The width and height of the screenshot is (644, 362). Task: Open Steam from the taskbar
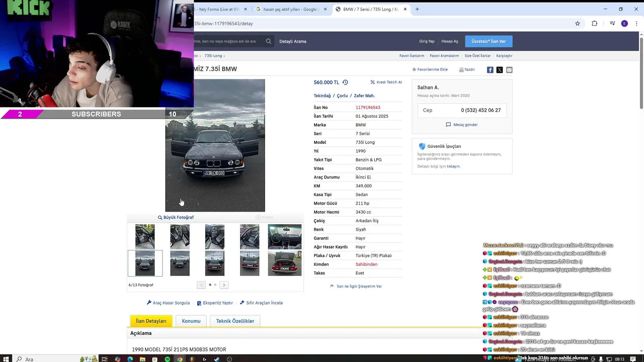217,359
